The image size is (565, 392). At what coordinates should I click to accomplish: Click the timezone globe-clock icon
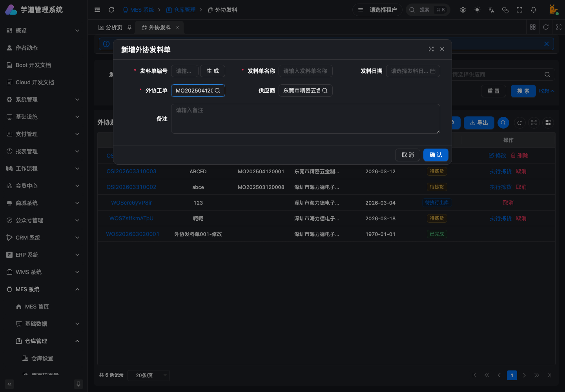pos(505,10)
